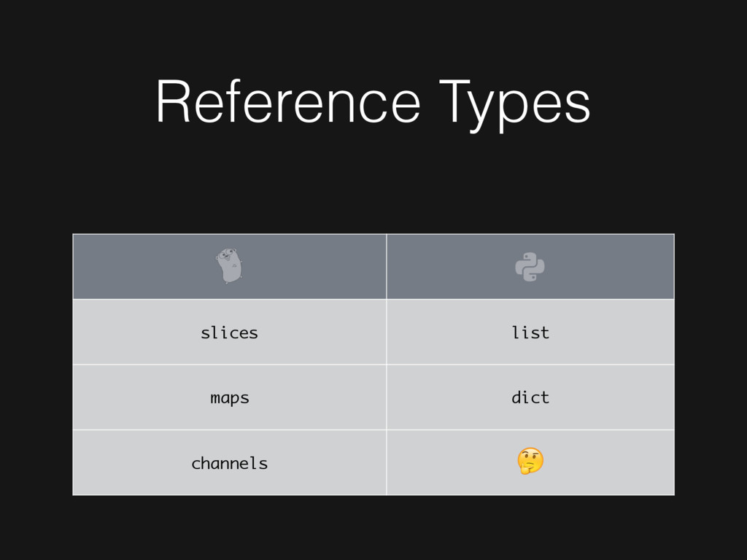Select the "maps" cell text

tap(230, 398)
